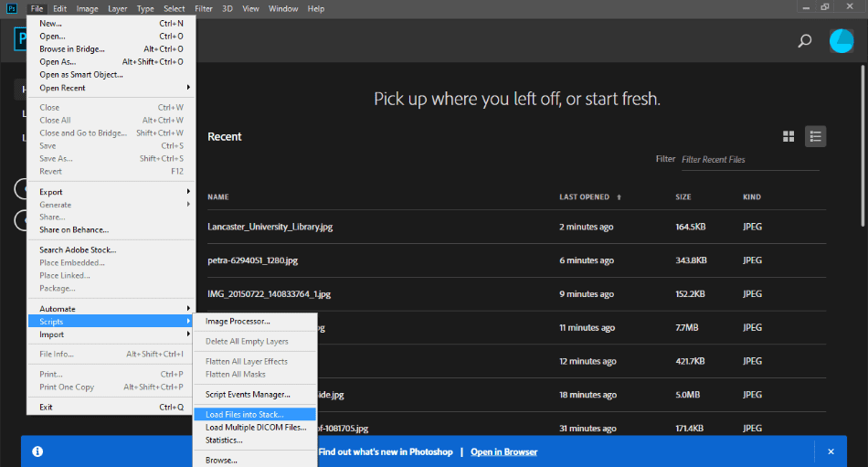This screenshot has width=868, height=467.
Task: Click the Open in Browser link
Action: coord(503,451)
